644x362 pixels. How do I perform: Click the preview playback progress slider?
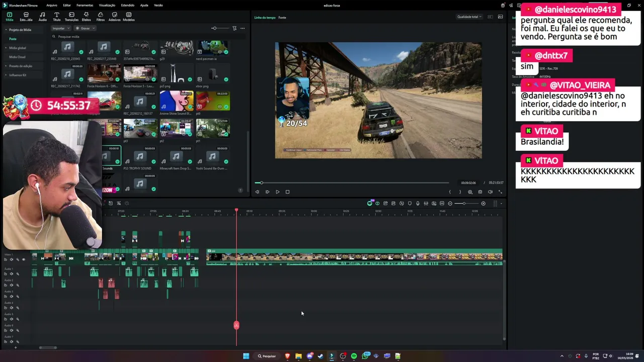coord(352,183)
